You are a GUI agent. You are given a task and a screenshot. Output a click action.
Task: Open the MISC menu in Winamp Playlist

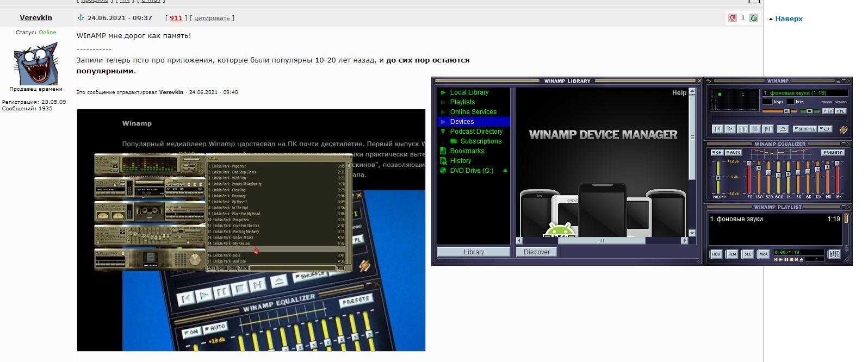point(764,254)
